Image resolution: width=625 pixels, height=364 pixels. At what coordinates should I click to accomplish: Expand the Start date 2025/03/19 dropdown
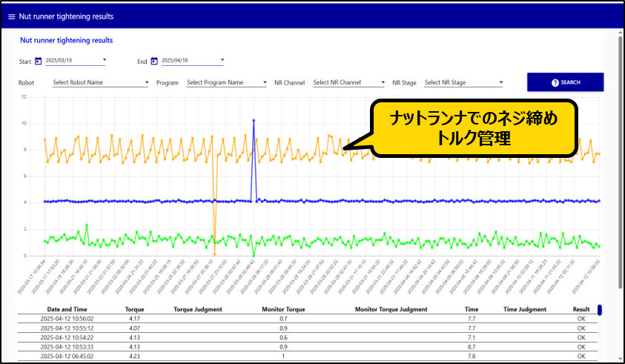coord(105,60)
